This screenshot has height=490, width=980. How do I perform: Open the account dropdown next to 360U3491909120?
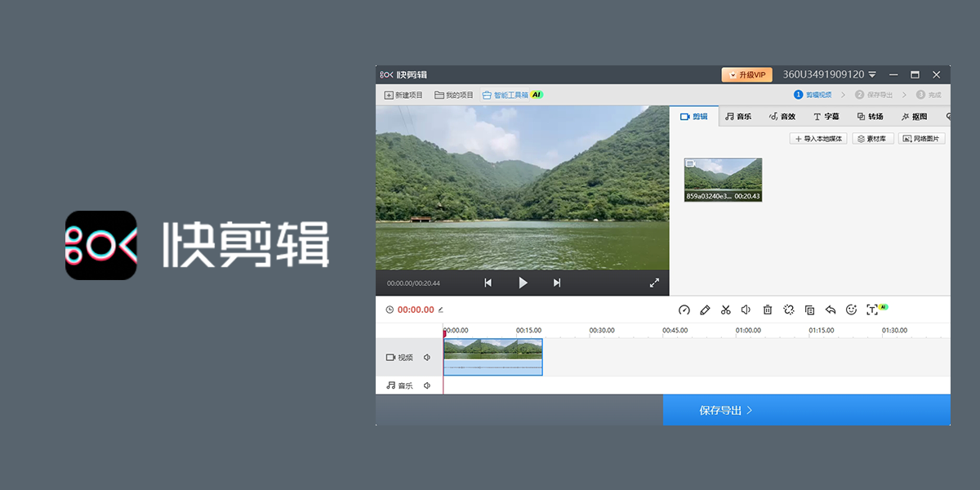tap(872, 74)
